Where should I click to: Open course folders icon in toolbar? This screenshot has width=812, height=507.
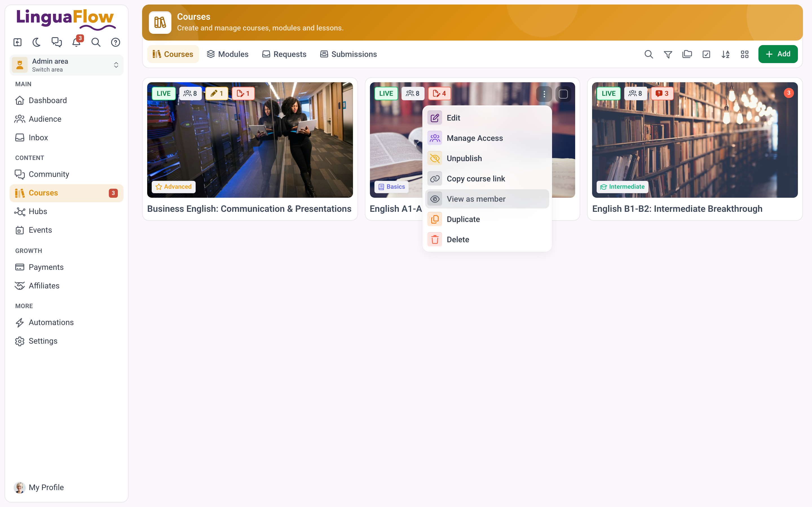687,54
